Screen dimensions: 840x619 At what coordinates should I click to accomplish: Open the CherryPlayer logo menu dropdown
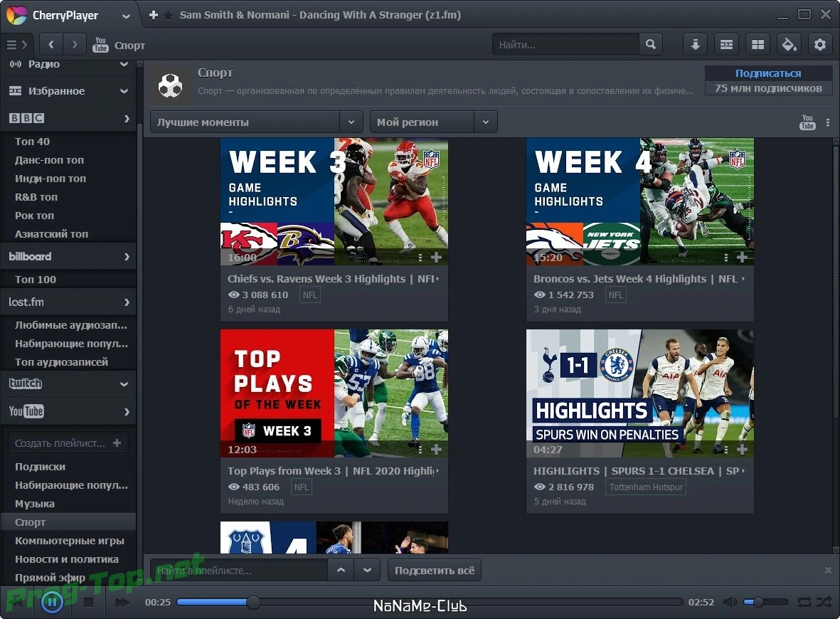click(126, 16)
